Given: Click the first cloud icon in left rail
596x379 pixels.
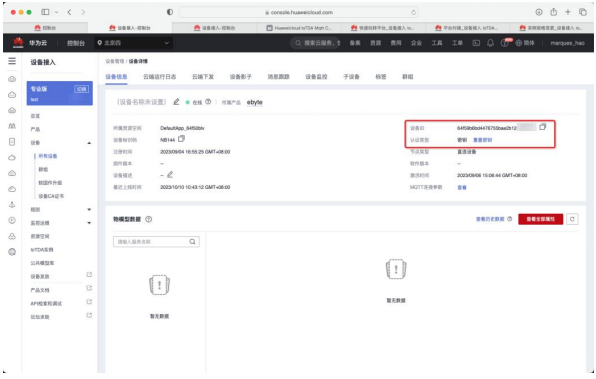Looking at the screenshot, I should pyautogui.click(x=12, y=79).
